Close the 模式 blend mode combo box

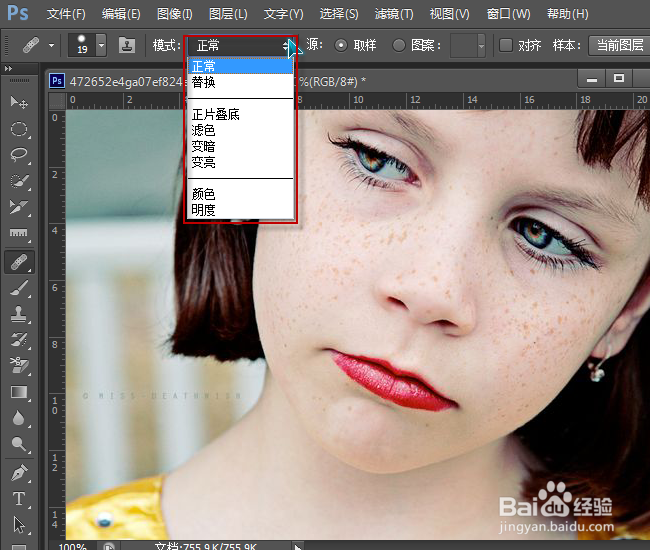[241, 45]
